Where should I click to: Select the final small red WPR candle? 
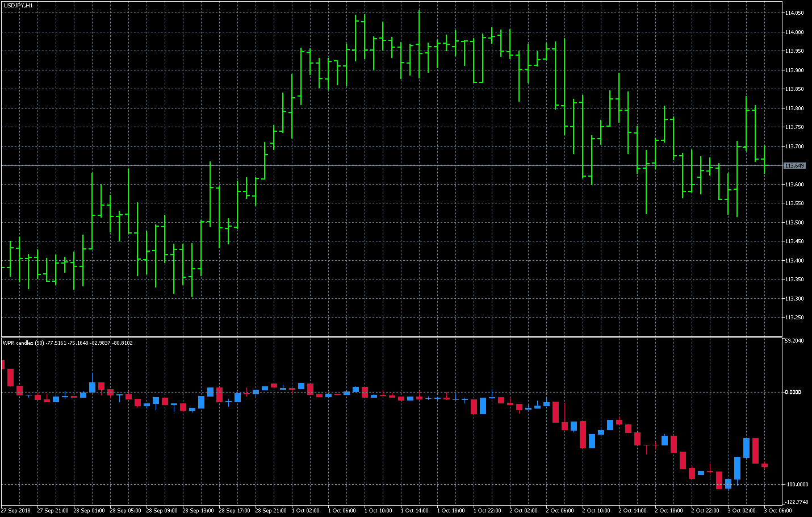pos(764,465)
